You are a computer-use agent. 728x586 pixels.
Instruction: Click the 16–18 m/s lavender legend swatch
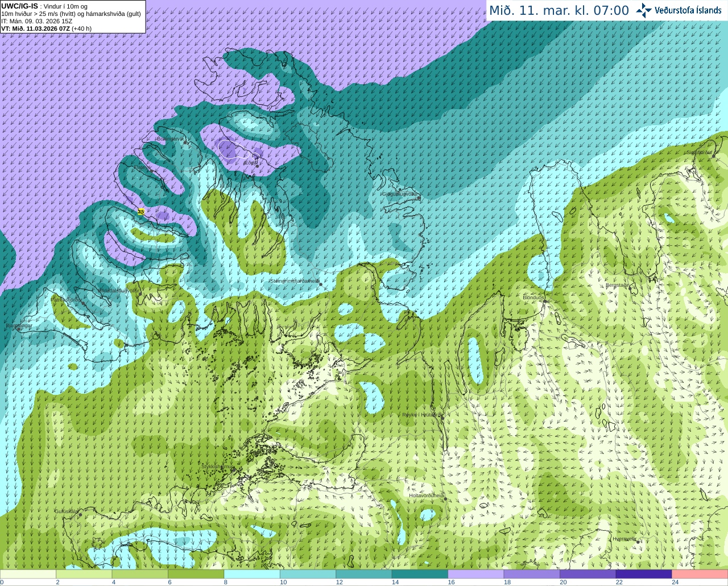tap(476, 574)
